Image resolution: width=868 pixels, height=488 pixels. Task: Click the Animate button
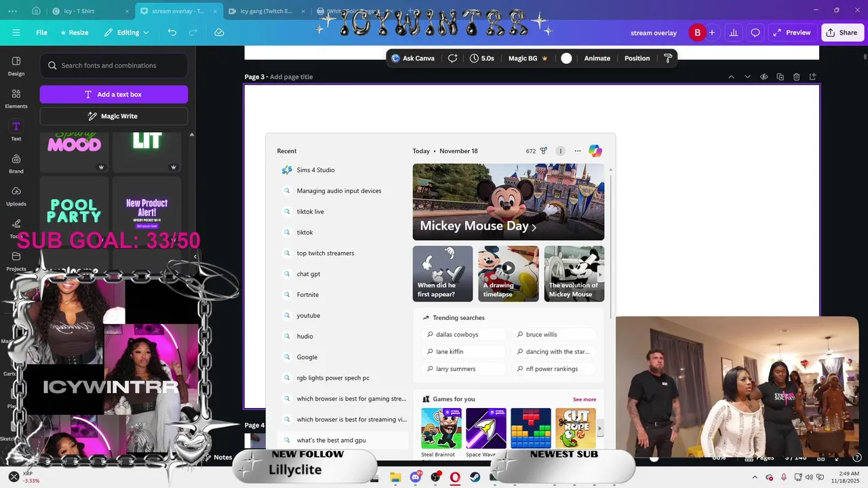(597, 58)
